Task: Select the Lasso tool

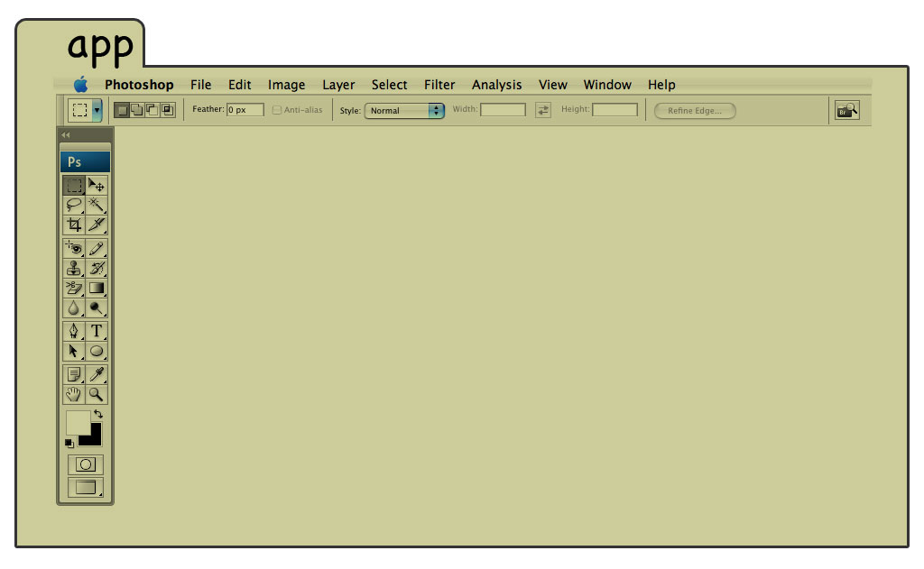Action: (x=74, y=206)
